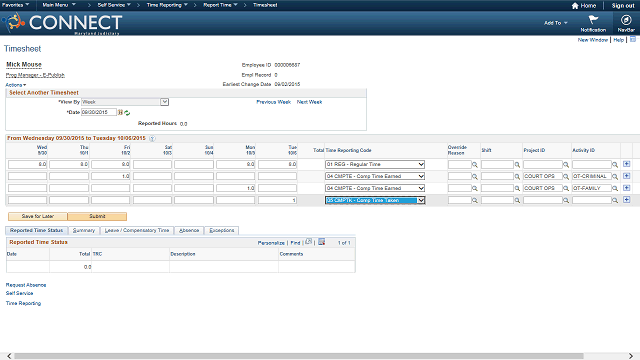Open Project ID lookup magnifier for COURT OPS first row
This screenshot has height=360, width=640.
(566, 176)
